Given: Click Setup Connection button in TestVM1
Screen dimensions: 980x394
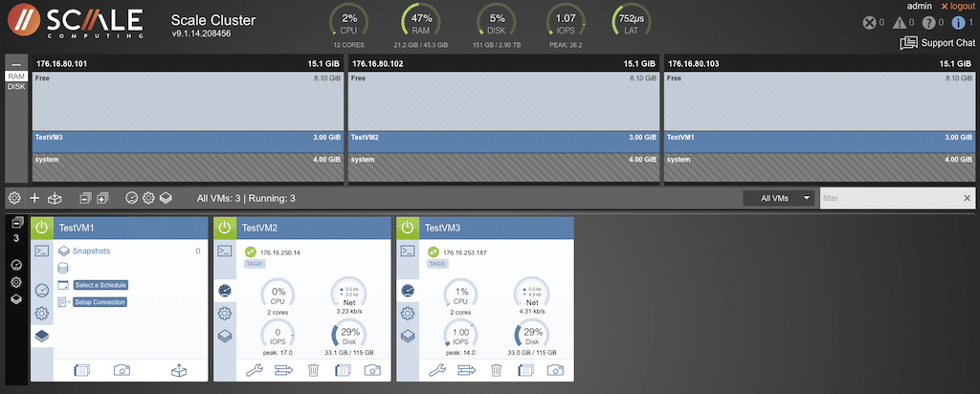Looking at the screenshot, I should tap(100, 302).
